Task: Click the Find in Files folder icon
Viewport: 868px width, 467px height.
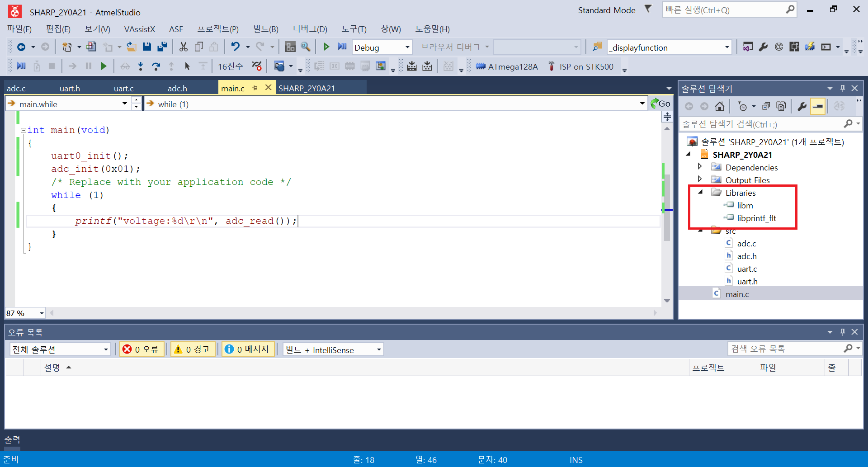Action: pyautogui.click(x=597, y=47)
